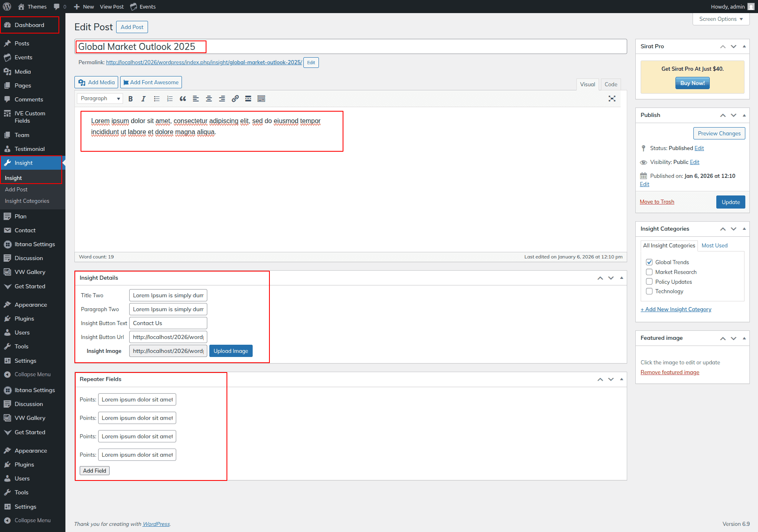This screenshot has height=532, width=758.
Task: Click the insert link icon
Action: tap(235, 99)
